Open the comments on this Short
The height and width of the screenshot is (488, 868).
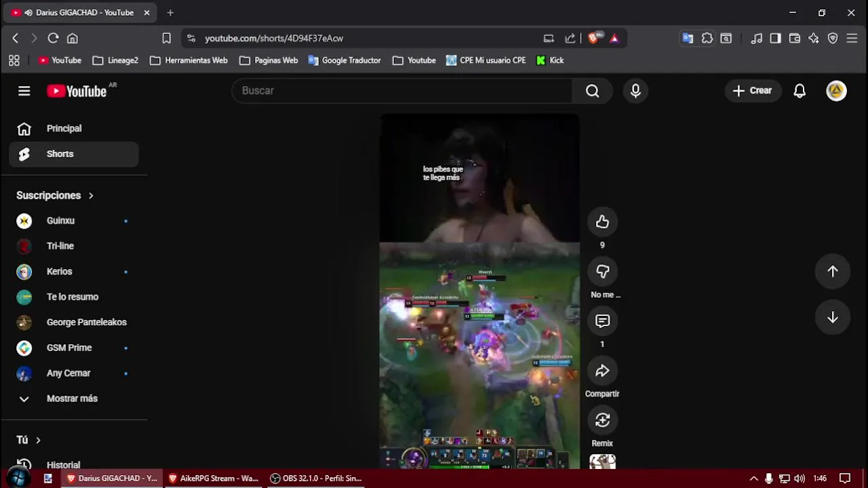tap(602, 321)
